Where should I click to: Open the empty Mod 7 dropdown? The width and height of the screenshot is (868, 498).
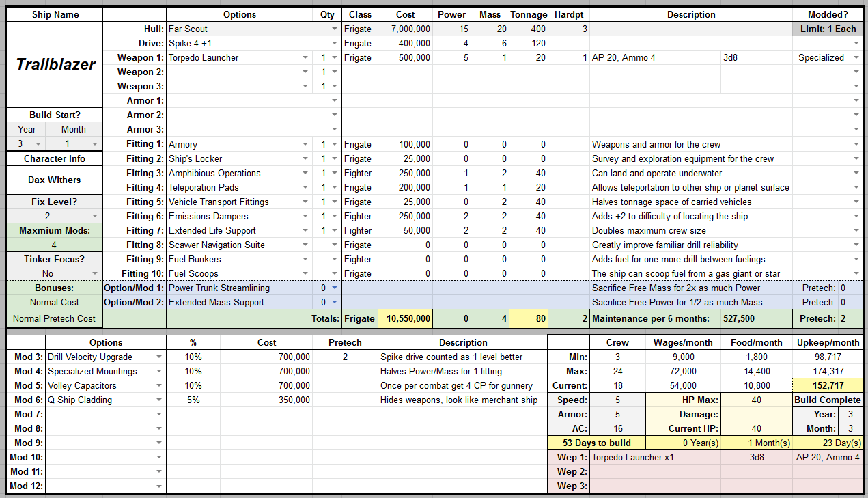click(x=159, y=415)
